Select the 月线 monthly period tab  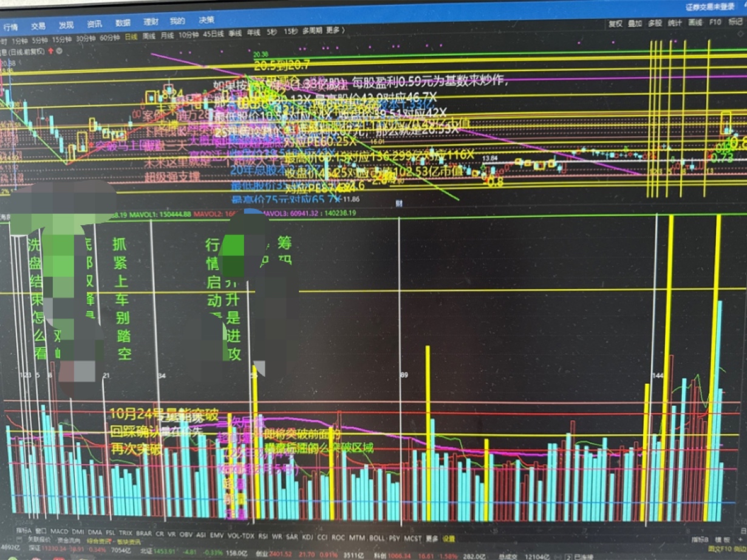pyautogui.click(x=167, y=36)
